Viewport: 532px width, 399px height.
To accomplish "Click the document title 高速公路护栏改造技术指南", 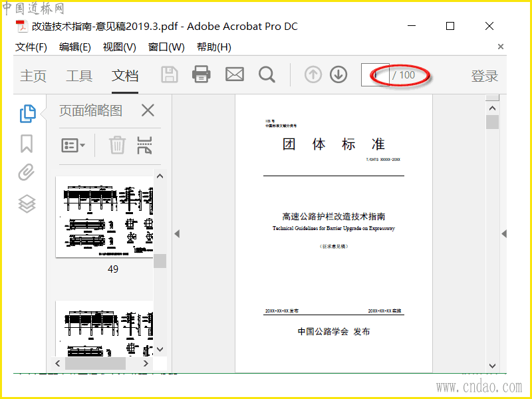I will point(334,217).
